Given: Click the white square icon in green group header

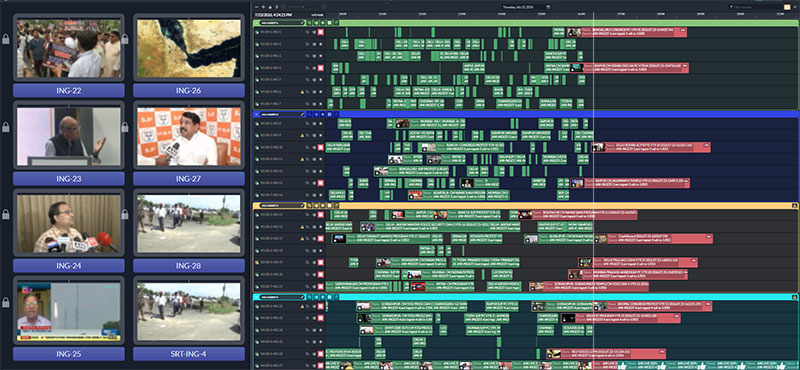Looking at the screenshot, I should pyautogui.click(x=329, y=23).
